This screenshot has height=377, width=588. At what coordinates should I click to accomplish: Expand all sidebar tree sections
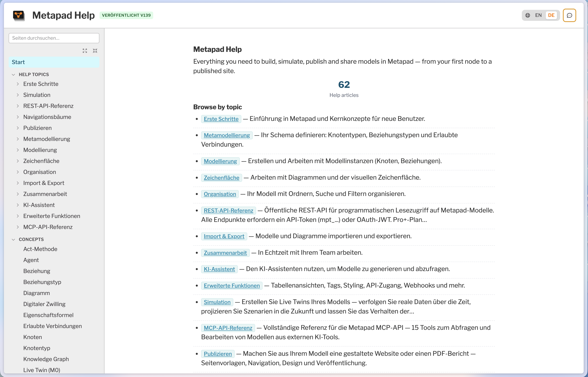click(85, 51)
